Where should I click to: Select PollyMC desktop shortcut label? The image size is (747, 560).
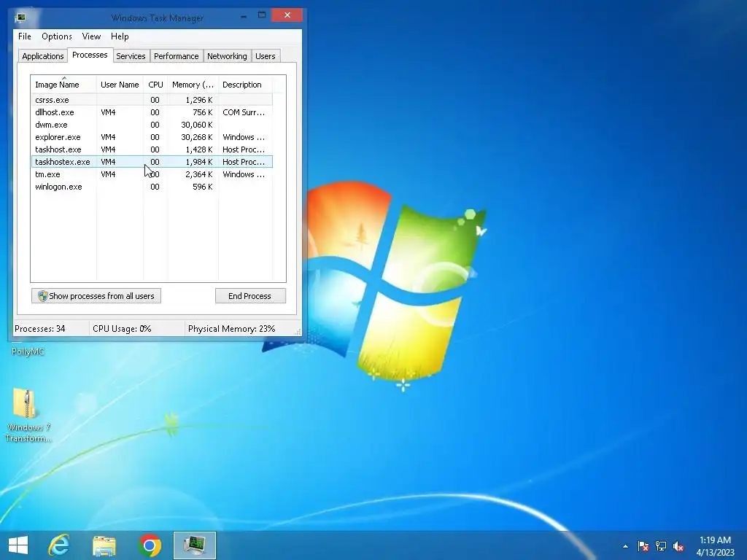pyautogui.click(x=28, y=351)
